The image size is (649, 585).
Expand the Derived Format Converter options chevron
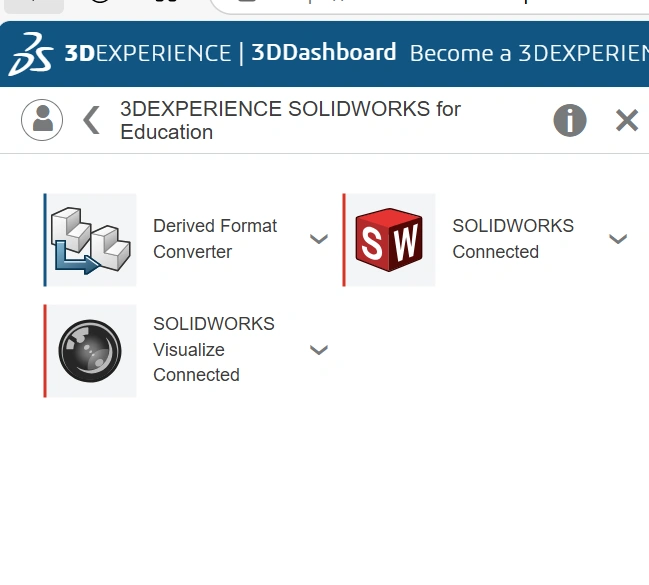(x=319, y=239)
